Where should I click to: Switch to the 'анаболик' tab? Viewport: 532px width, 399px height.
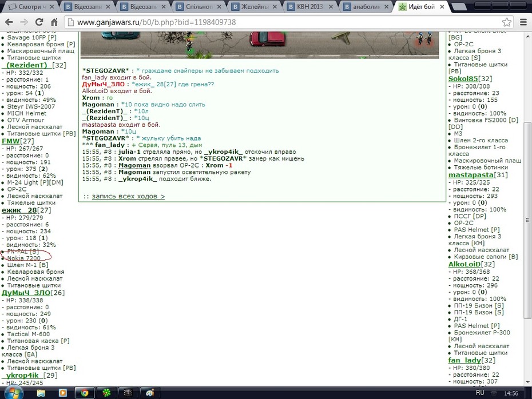click(366, 6)
